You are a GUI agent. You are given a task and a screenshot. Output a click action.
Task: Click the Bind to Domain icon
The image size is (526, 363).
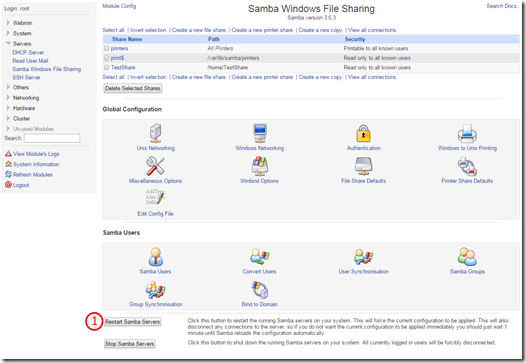260,290
